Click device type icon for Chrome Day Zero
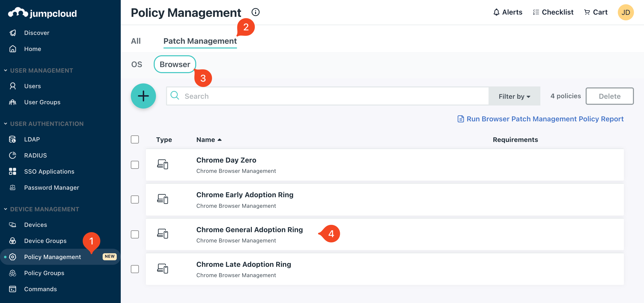 tap(163, 165)
